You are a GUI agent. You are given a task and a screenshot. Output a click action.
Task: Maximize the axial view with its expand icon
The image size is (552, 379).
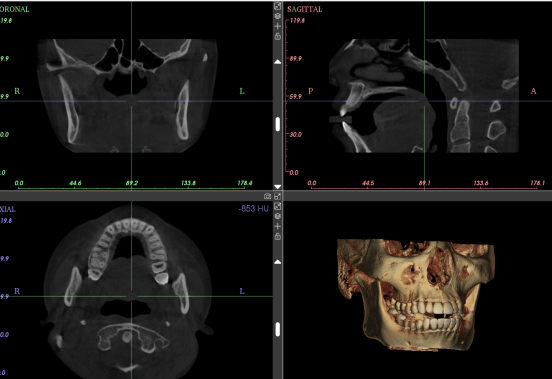(278, 206)
